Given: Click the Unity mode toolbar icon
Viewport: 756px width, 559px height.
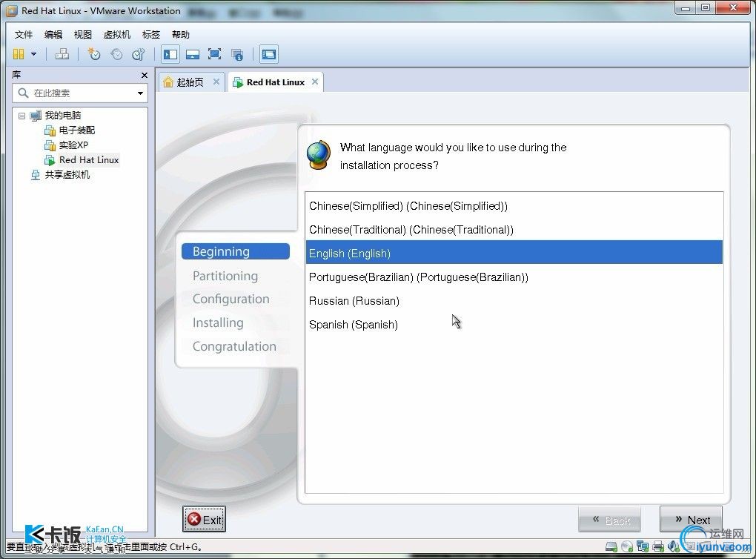Looking at the screenshot, I should (236, 55).
